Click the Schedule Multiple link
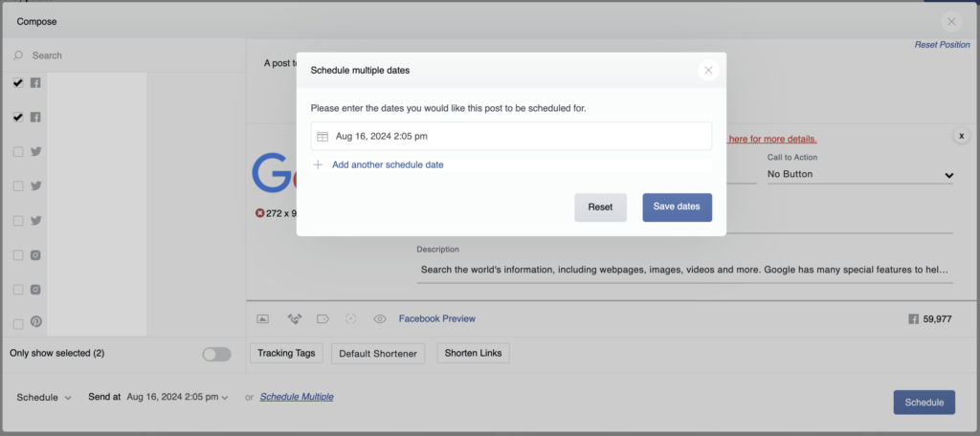 tap(297, 397)
